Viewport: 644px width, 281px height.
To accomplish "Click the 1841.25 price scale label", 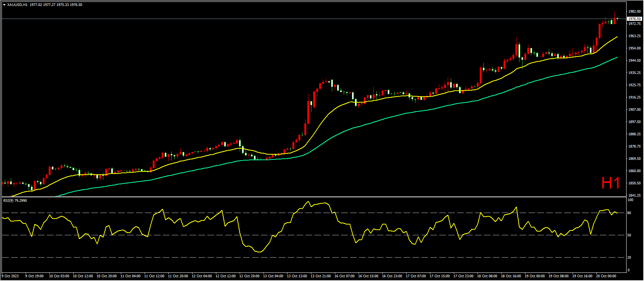I will [634, 196].
